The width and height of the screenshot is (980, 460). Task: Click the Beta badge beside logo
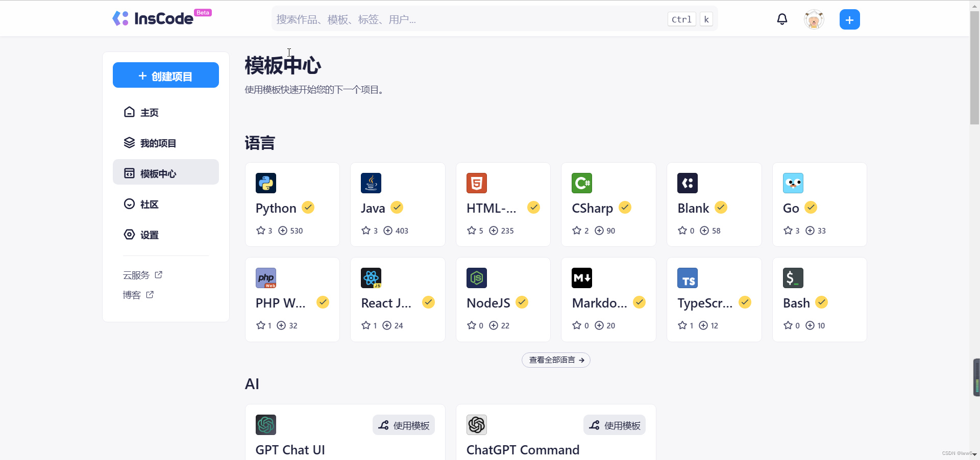[x=203, y=13]
